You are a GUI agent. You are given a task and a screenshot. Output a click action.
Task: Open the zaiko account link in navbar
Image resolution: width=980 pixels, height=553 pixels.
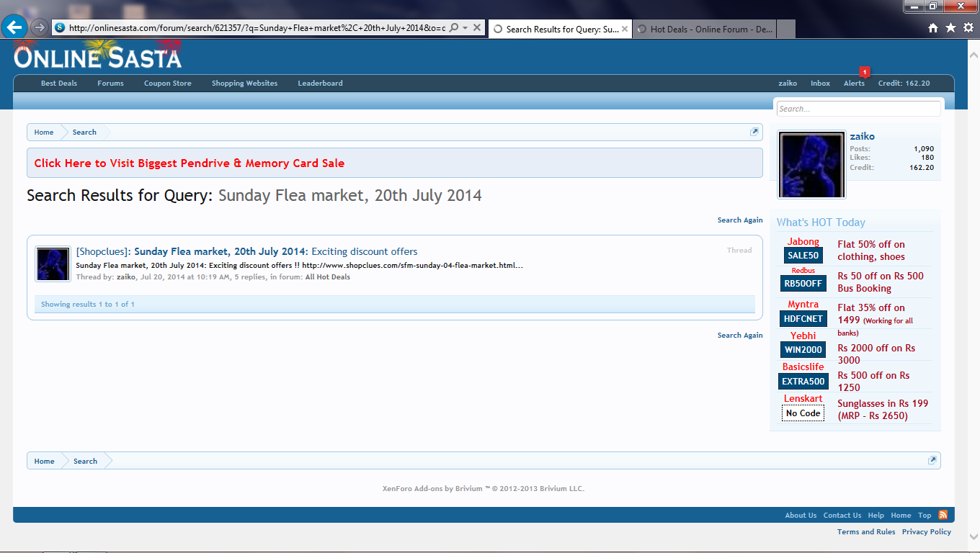click(x=788, y=84)
